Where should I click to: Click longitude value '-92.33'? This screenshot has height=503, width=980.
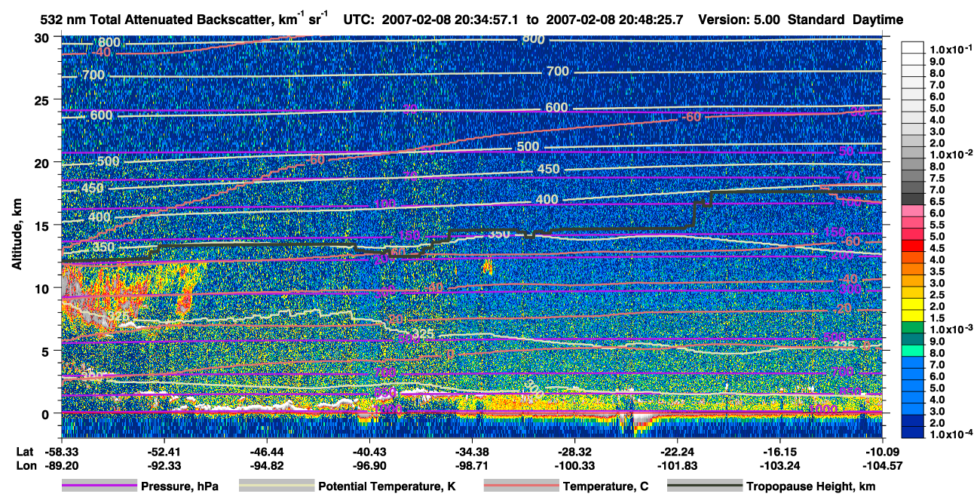pos(164,465)
